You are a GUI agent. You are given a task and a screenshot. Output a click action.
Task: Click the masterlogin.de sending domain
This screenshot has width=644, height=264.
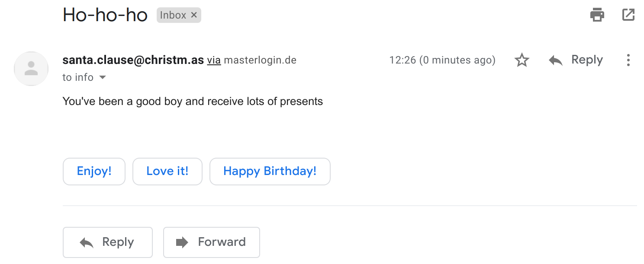pos(260,60)
